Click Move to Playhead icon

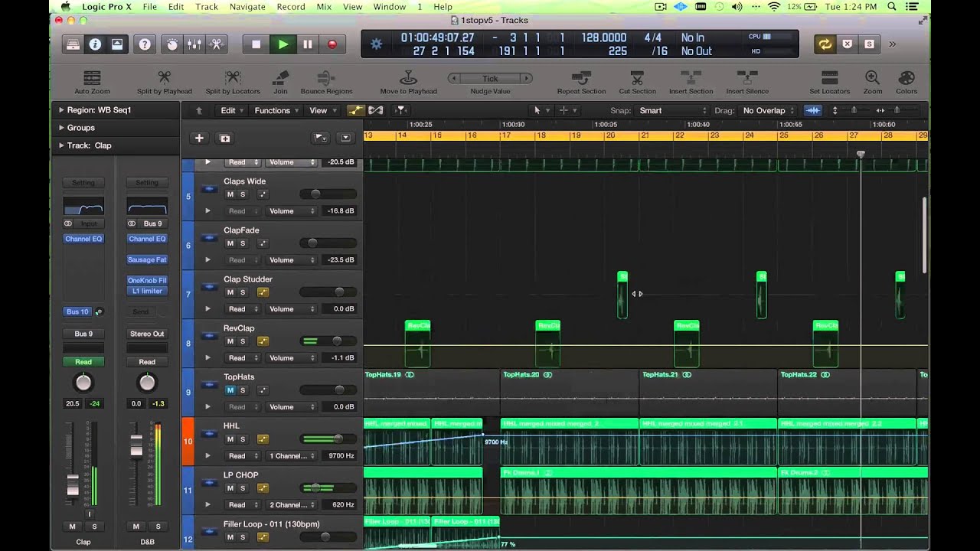(409, 77)
